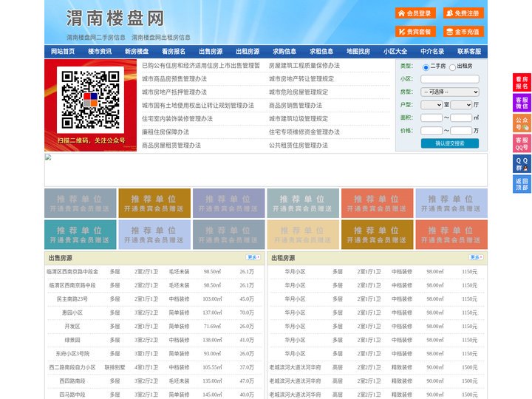
Task: Open the purple 客服微信 side button
Action: [522, 103]
